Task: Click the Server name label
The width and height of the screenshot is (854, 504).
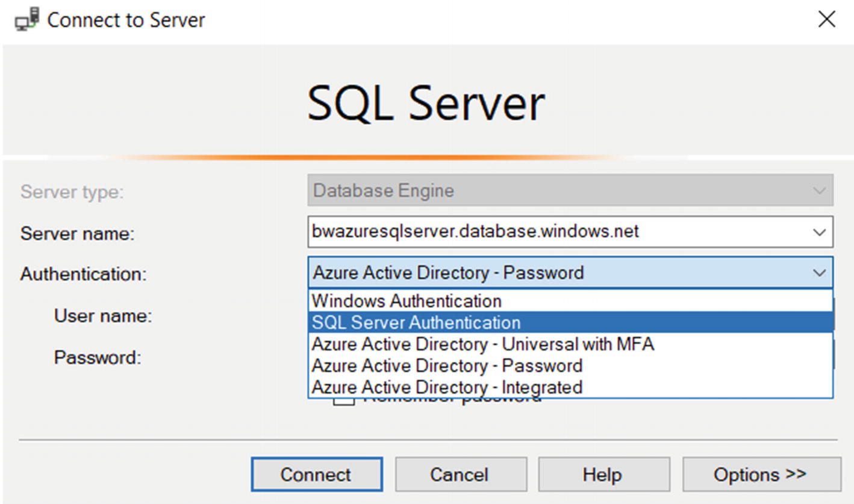Action: (x=77, y=234)
